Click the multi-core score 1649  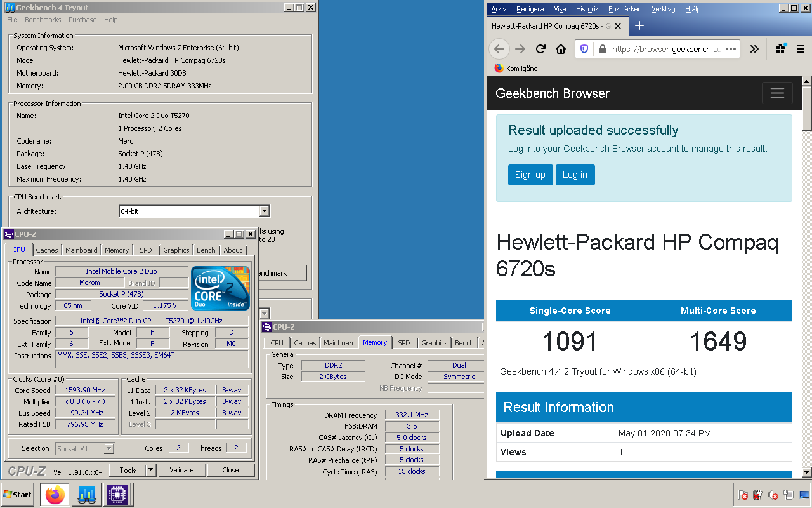pos(718,342)
